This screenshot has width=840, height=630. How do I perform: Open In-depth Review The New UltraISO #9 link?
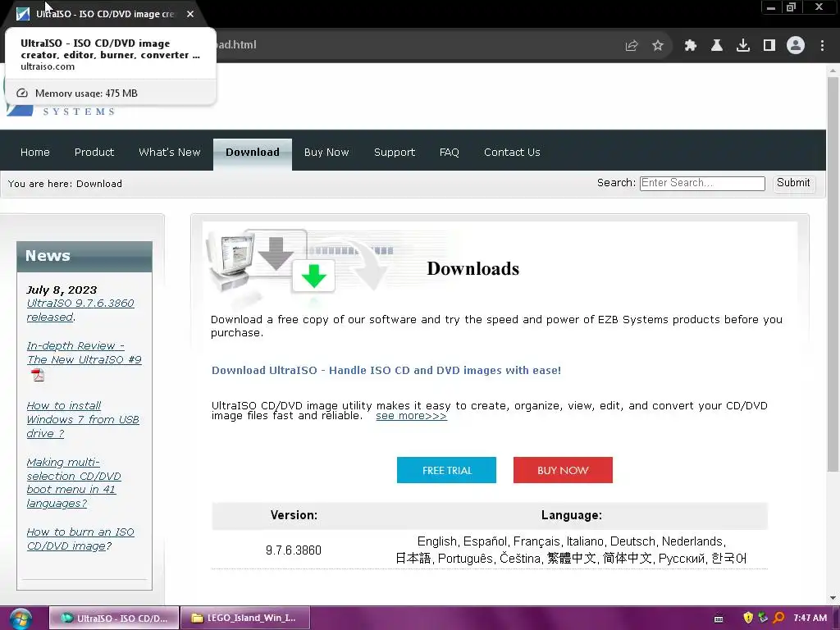pos(84,353)
